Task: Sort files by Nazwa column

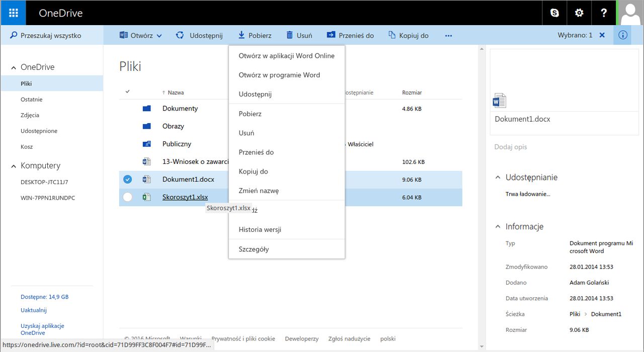Action: click(x=176, y=93)
